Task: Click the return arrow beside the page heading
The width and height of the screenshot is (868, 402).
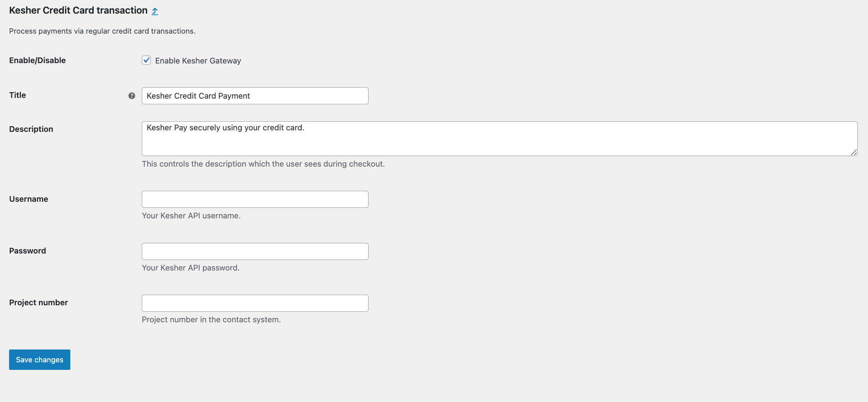Action: click(x=155, y=11)
